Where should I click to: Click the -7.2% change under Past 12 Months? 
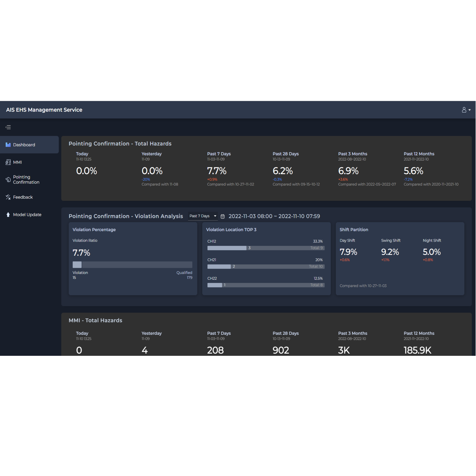click(x=408, y=179)
